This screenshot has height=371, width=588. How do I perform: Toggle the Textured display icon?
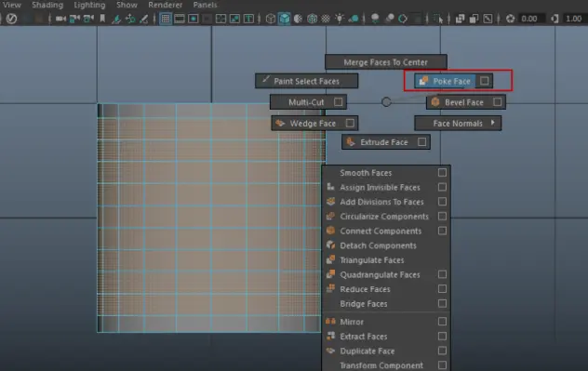coord(326,19)
